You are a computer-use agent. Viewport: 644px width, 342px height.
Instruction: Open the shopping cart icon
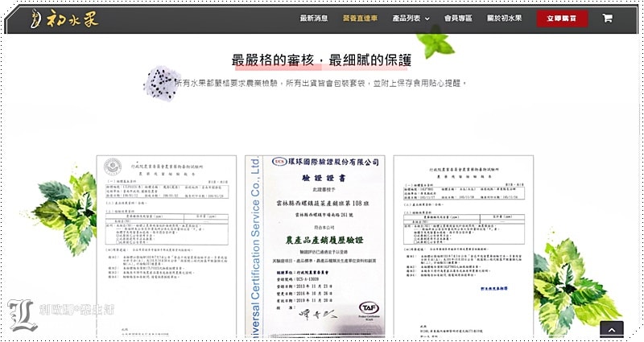tap(607, 18)
